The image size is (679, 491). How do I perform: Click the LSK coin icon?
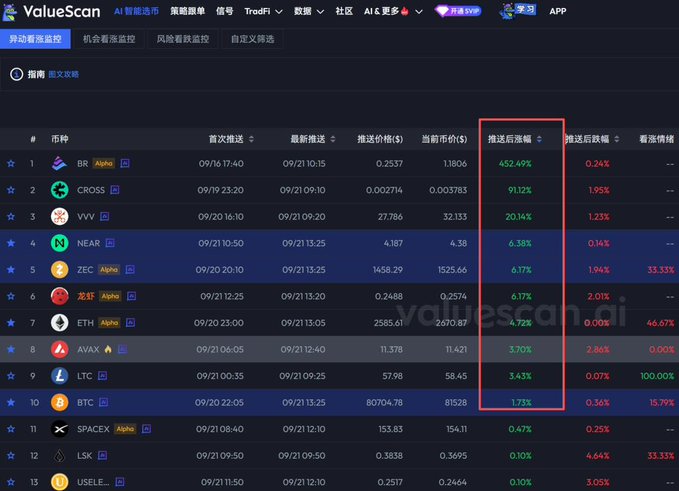click(59, 455)
